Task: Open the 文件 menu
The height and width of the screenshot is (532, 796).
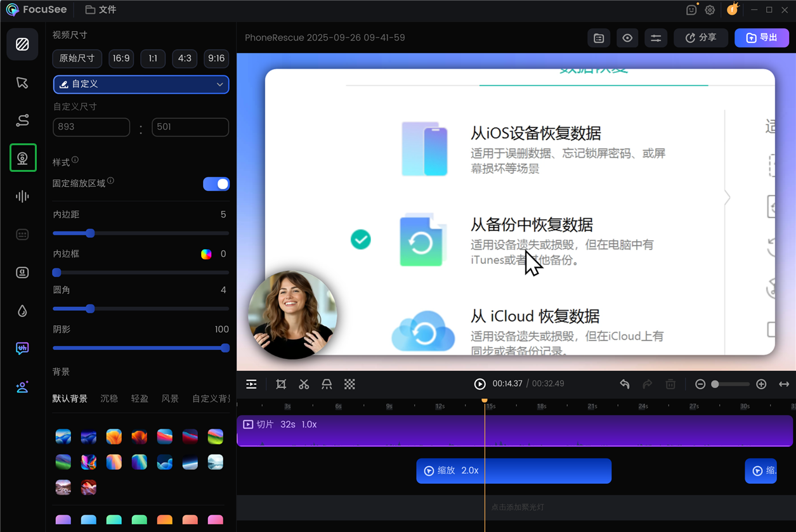Action: click(101, 10)
